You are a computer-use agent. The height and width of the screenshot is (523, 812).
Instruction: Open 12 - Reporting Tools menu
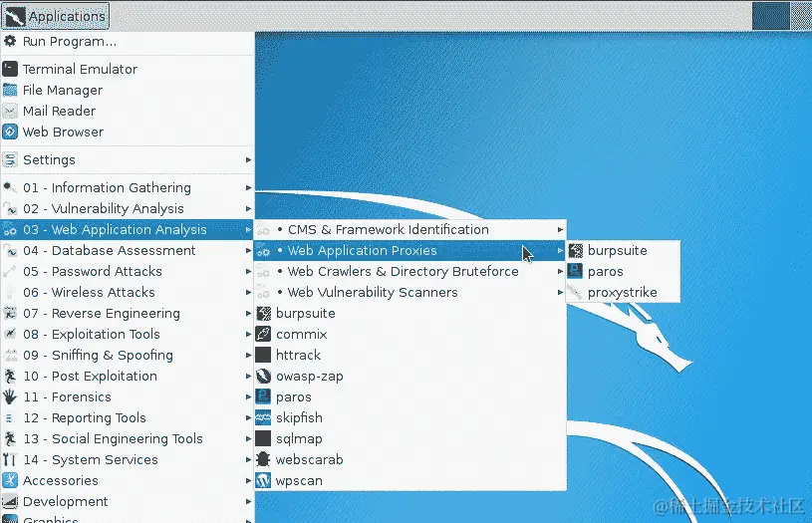click(128, 417)
